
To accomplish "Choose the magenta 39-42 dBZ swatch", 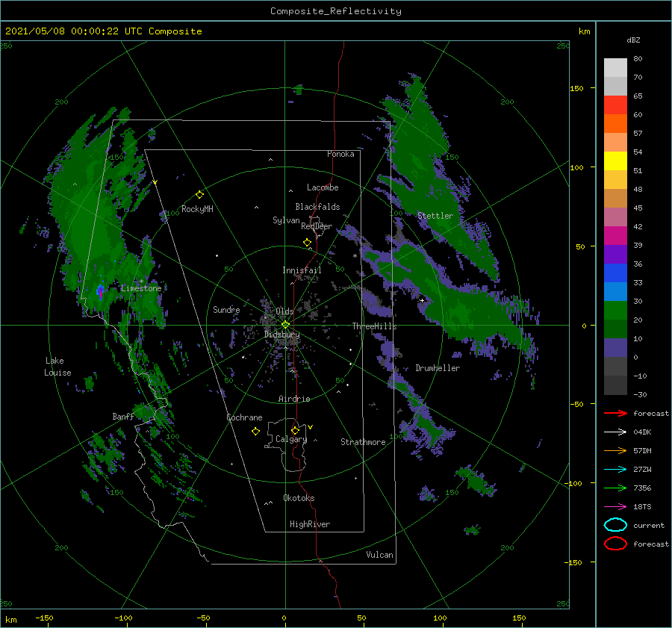I will [615, 236].
